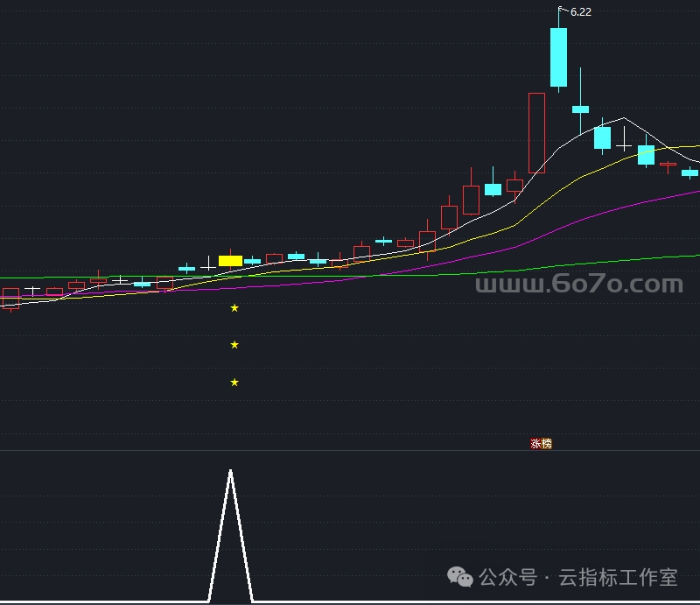This screenshot has height=605, width=700.
Task: Select the tall cyan candlestick below 6.22
Action: (558, 57)
